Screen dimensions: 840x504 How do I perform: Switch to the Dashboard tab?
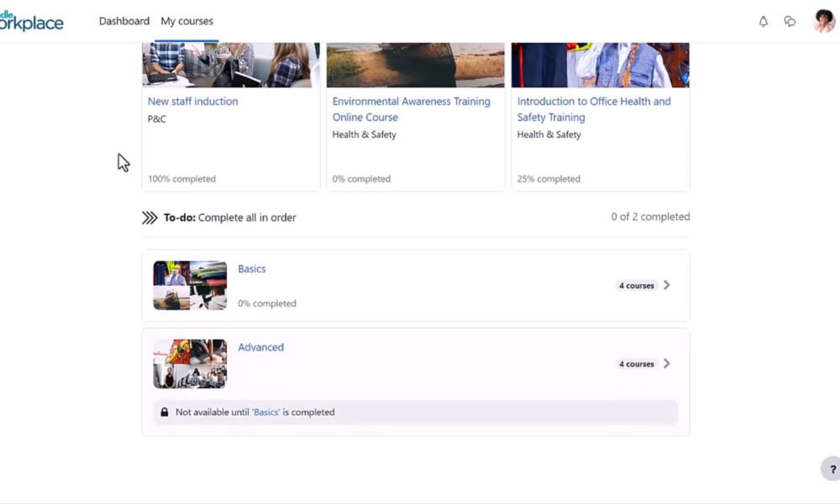coord(123,21)
